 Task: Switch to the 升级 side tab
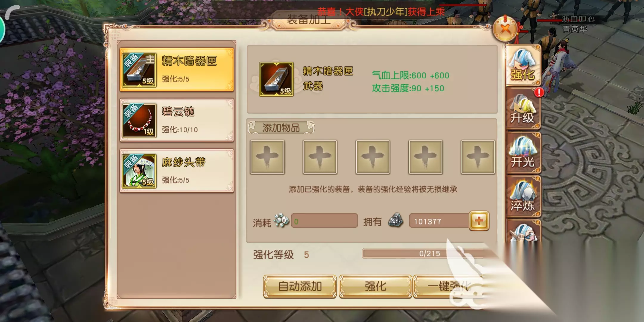click(523, 109)
